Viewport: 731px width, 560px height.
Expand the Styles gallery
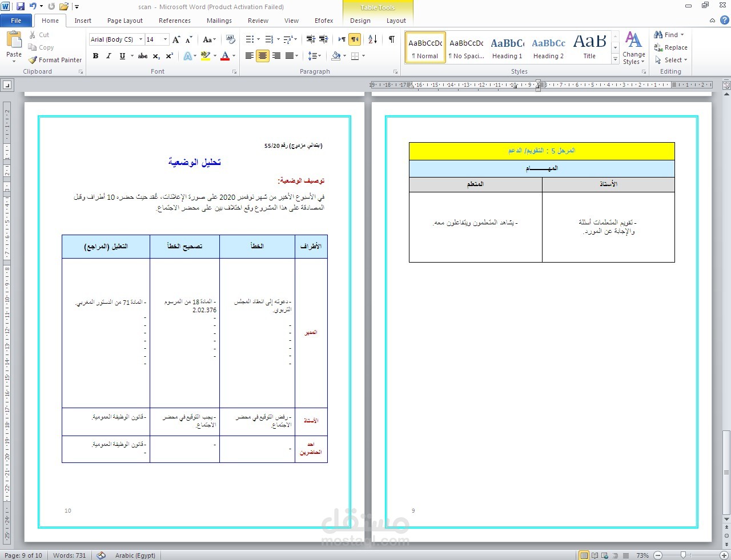coord(615,59)
